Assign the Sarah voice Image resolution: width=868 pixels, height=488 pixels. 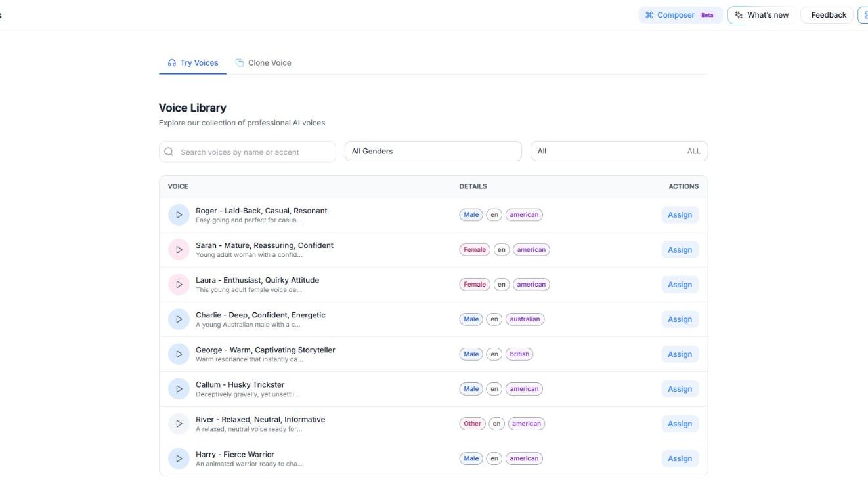(680, 250)
